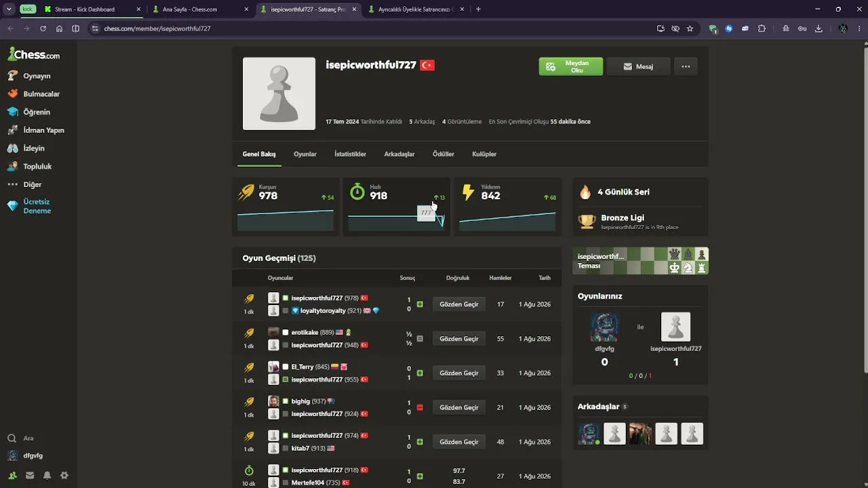Screen dimensions: 868x488
Task: Click the Mesaj button
Action: click(638, 66)
